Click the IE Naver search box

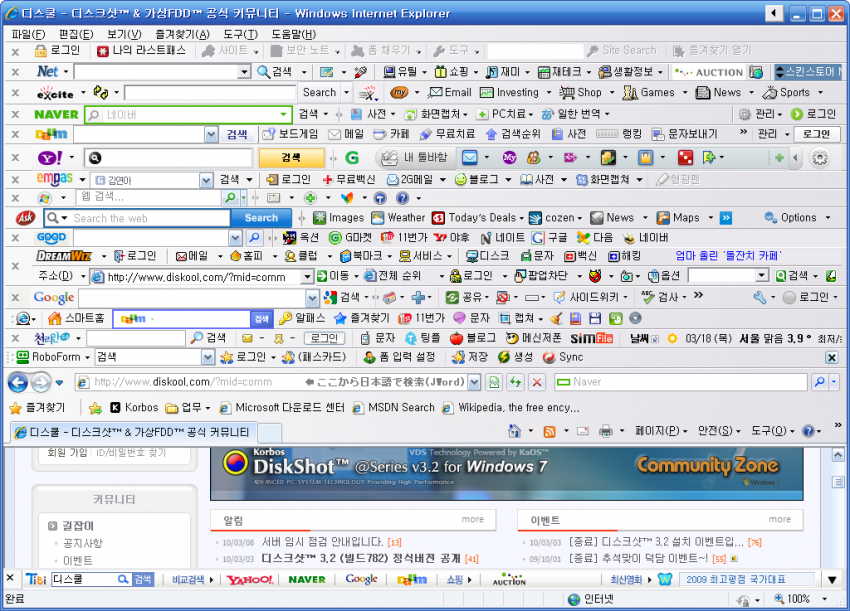681,382
